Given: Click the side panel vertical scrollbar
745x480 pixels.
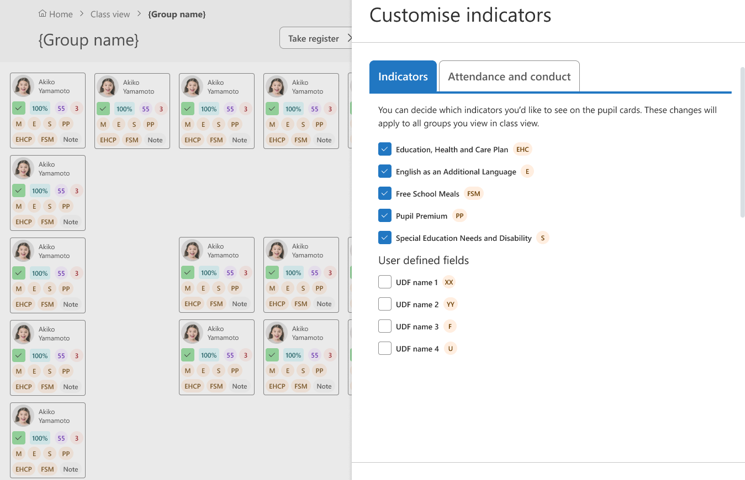Looking at the screenshot, I should 741,140.
